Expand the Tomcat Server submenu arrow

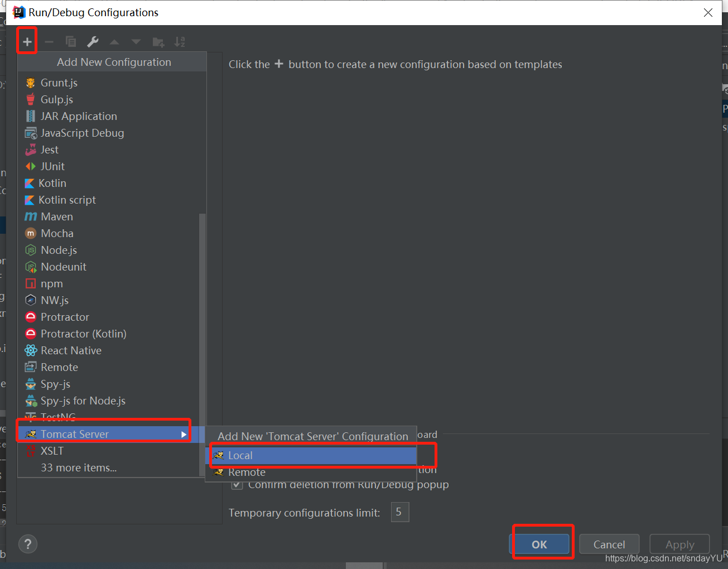[x=184, y=434]
